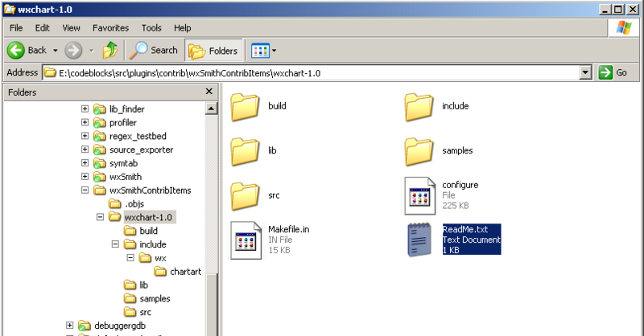The image size is (644, 336).
Task: Select the samples folder in tree
Action: 155,299
